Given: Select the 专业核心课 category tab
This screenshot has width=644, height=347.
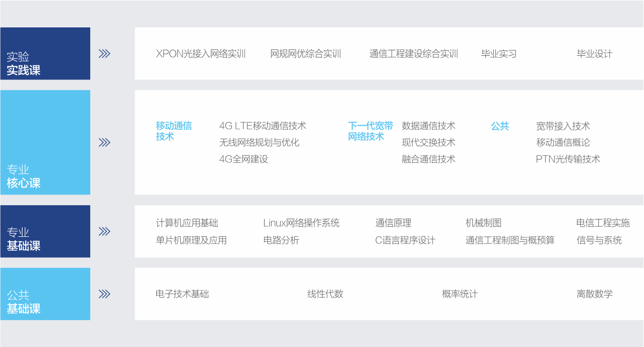Looking at the screenshot, I should [x=45, y=142].
